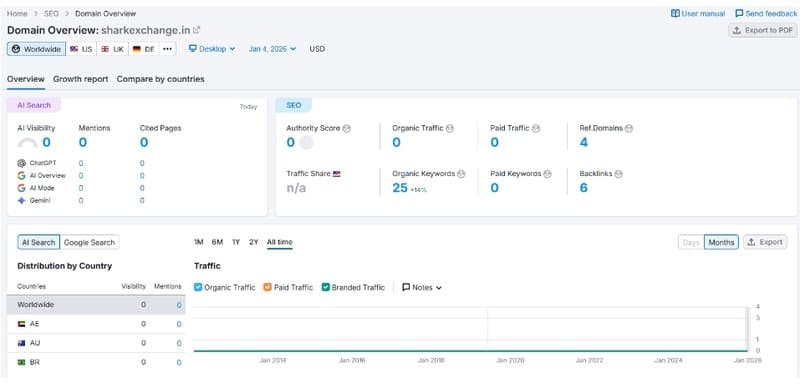
Task: Open info icon next to Paid Traffic
Action: pos(536,129)
